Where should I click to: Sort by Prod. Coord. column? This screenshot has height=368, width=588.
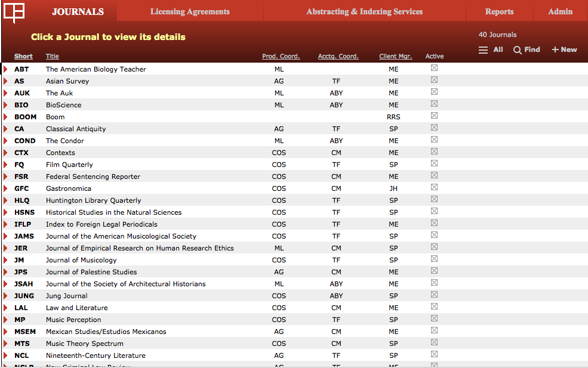point(281,56)
